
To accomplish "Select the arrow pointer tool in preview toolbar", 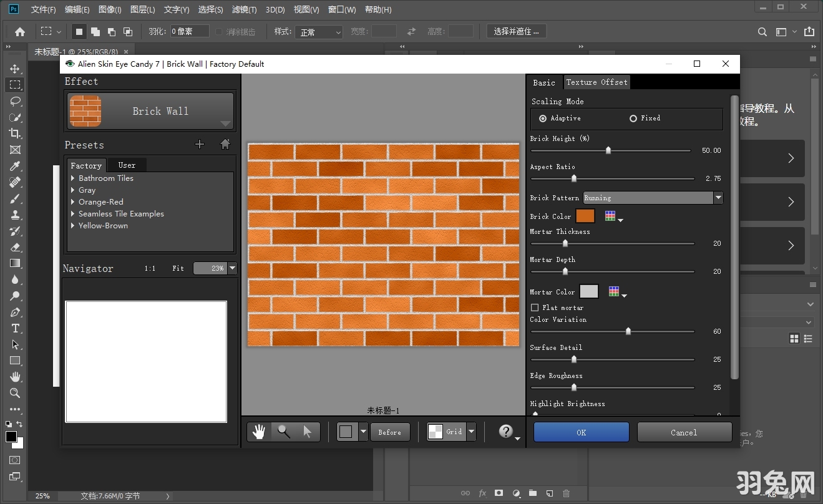I will (x=307, y=432).
